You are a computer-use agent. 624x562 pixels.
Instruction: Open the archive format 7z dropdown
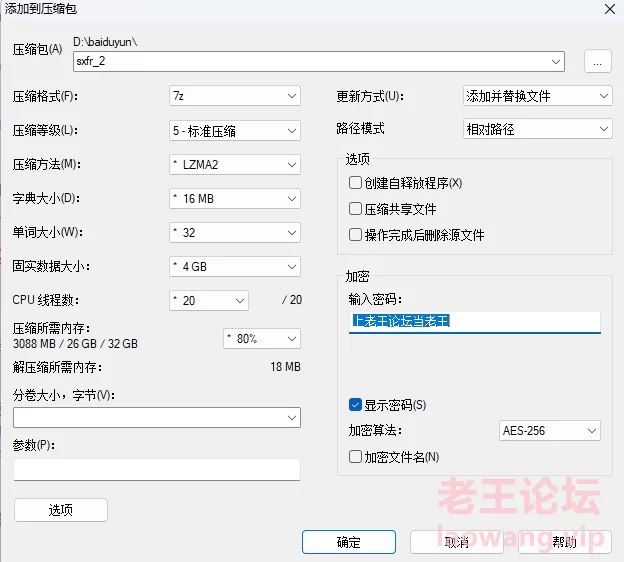click(234, 96)
